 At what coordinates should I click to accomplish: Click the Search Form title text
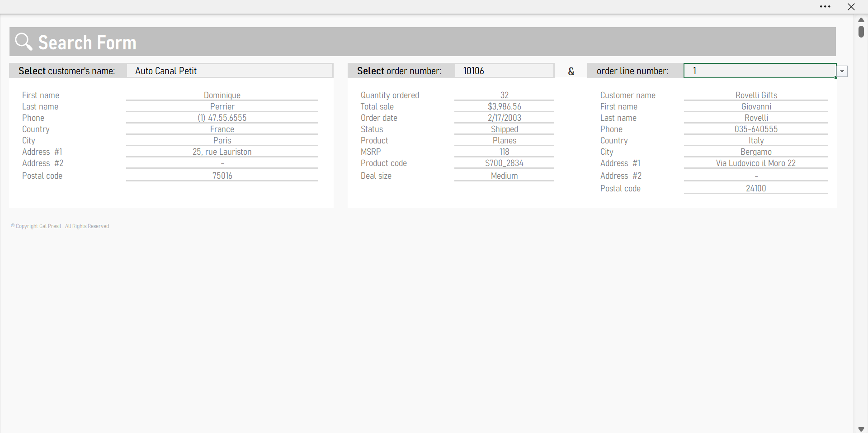coord(87,43)
